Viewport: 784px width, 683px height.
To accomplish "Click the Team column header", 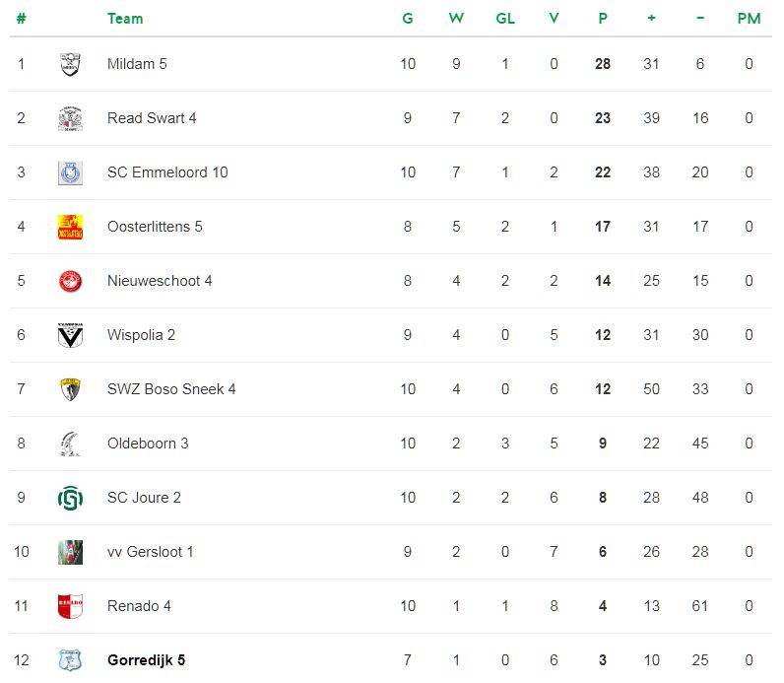I will (x=125, y=19).
